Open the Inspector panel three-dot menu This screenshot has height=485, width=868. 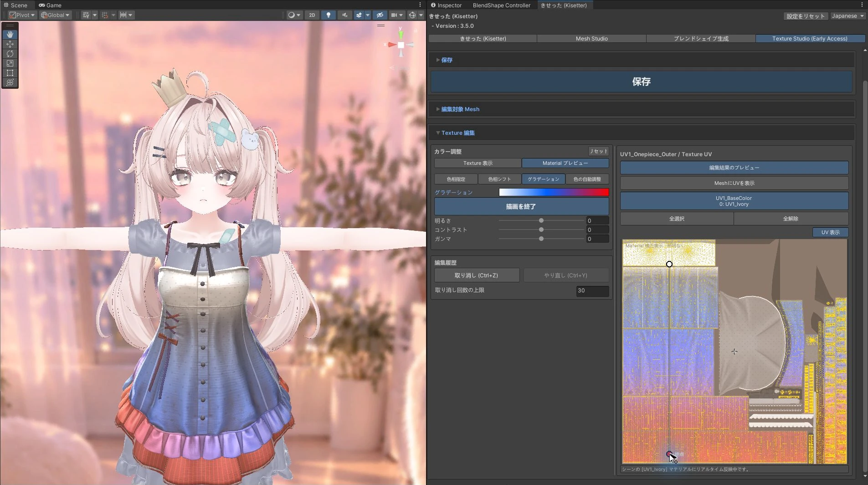click(862, 5)
